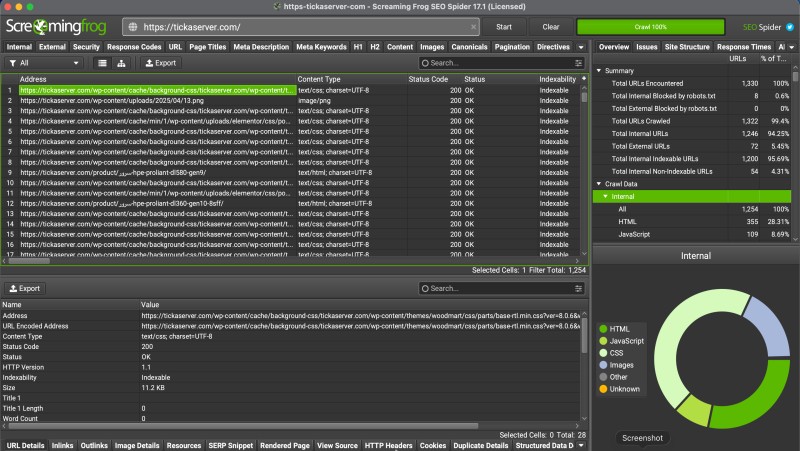Open the HTTP Headers bottom tab
The image size is (800, 451).
click(x=388, y=445)
